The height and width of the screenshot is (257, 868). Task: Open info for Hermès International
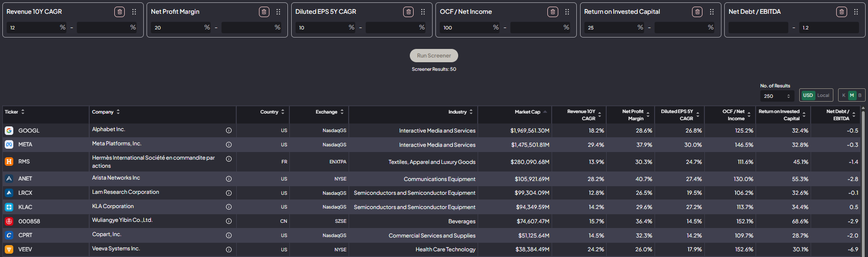click(229, 159)
